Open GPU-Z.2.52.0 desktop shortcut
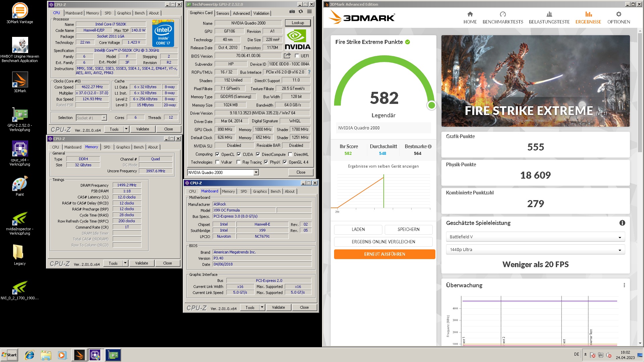The height and width of the screenshot is (362, 644). (x=20, y=119)
